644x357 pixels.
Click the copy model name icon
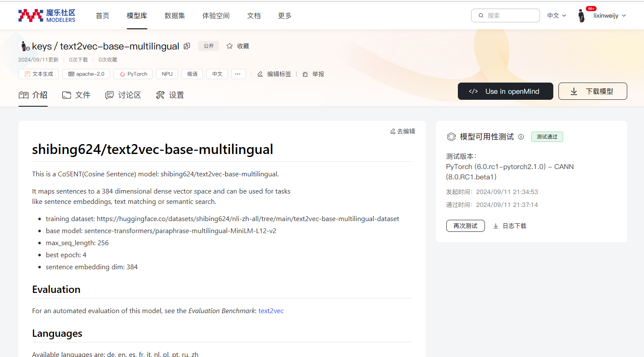click(x=186, y=46)
